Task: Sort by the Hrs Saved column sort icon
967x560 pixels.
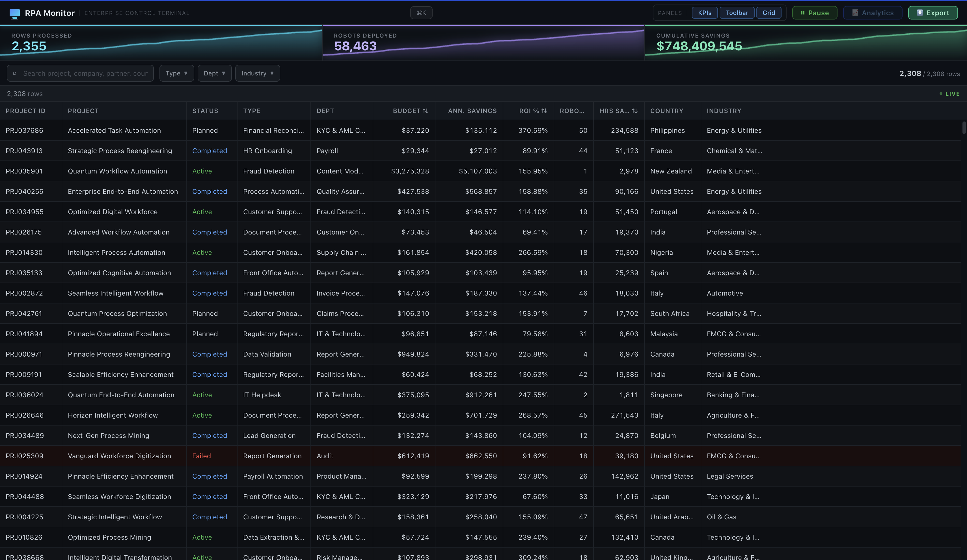Action: click(x=635, y=111)
